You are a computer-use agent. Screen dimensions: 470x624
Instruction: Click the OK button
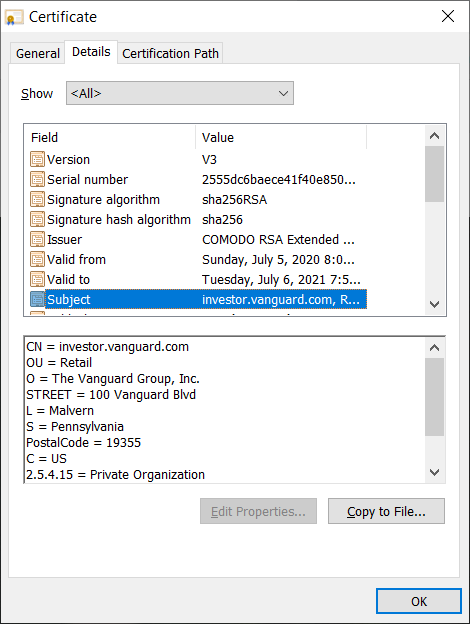click(419, 601)
